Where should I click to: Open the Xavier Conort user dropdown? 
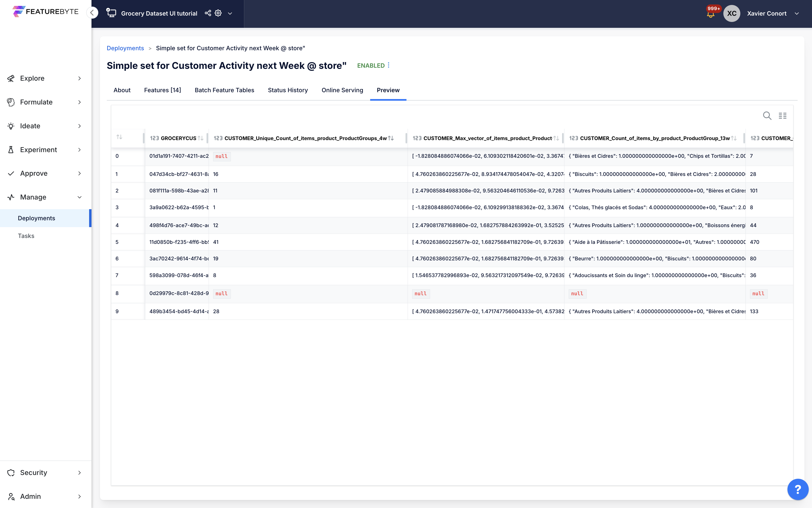tap(796, 13)
